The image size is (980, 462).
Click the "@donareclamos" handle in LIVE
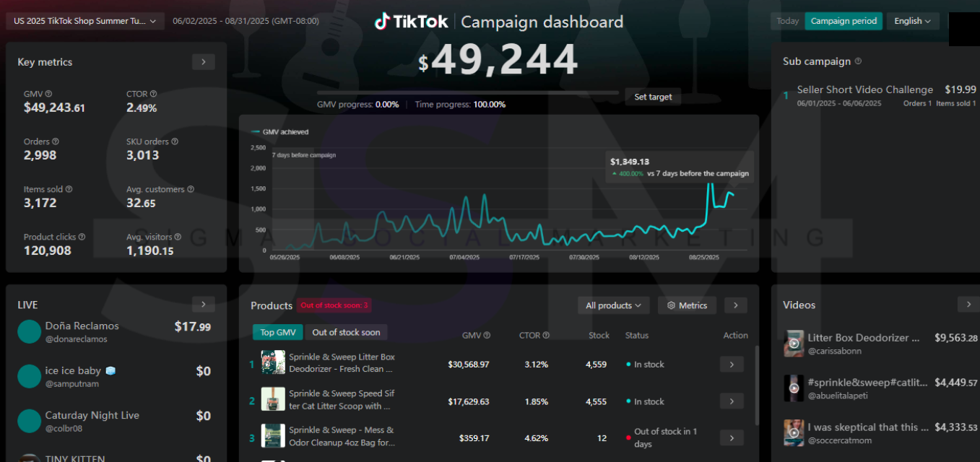coord(77,339)
